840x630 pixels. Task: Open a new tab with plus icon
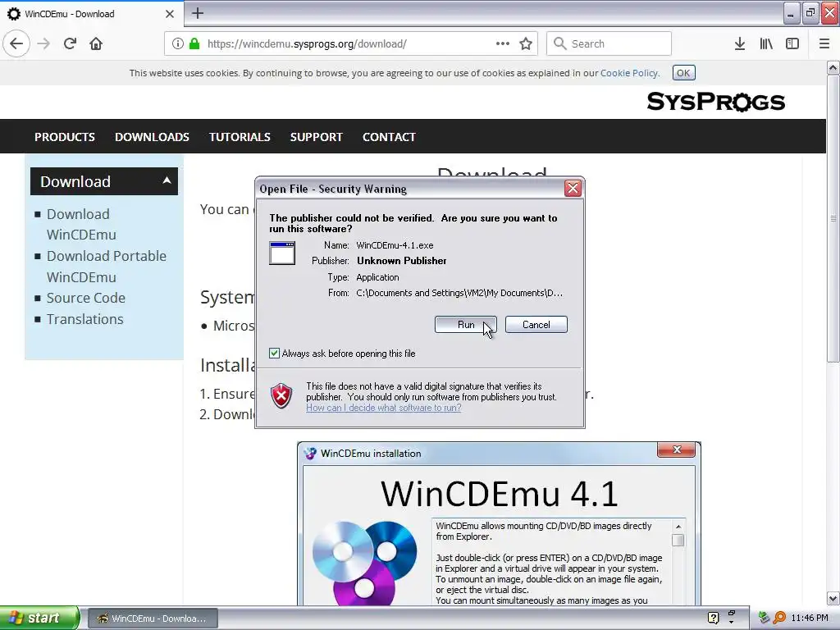[198, 13]
